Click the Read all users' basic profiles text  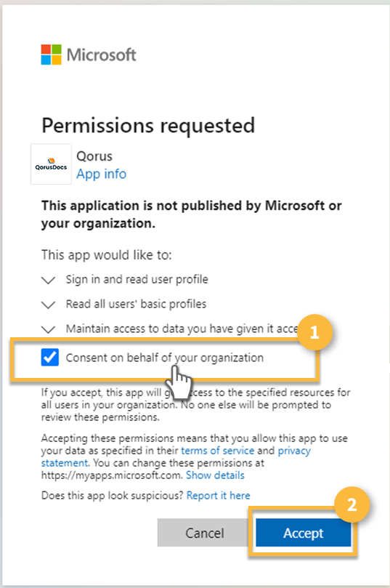(x=136, y=304)
